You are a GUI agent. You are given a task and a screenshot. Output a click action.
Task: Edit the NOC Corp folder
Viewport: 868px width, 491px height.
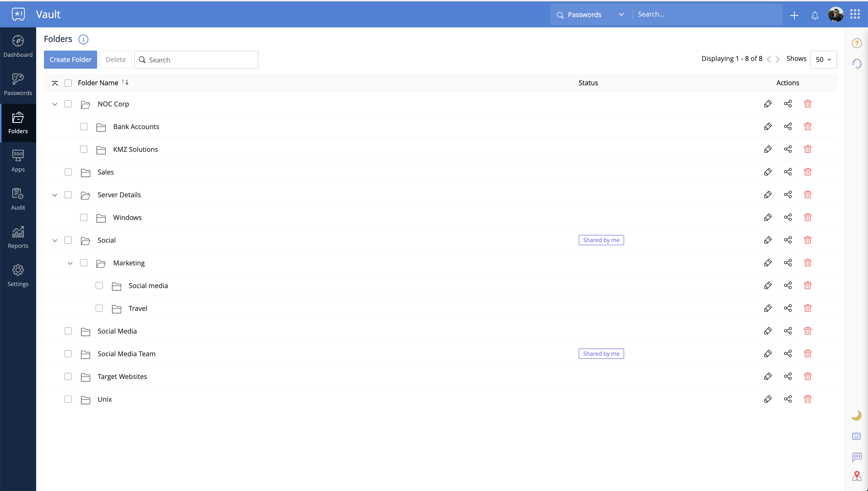[768, 104]
